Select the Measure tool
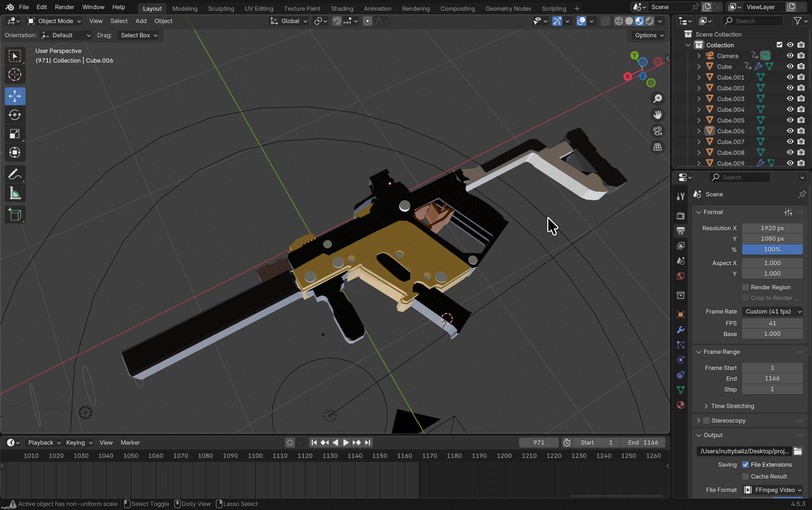The width and height of the screenshot is (812, 510). [x=15, y=193]
